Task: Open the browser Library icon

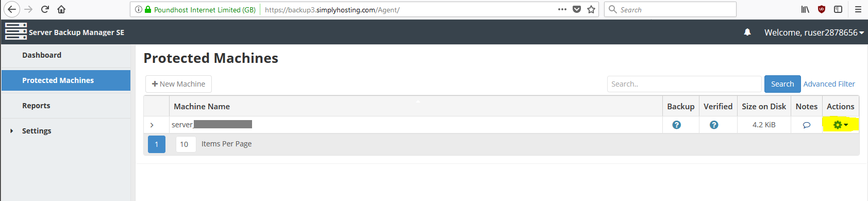Action: (x=805, y=9)
